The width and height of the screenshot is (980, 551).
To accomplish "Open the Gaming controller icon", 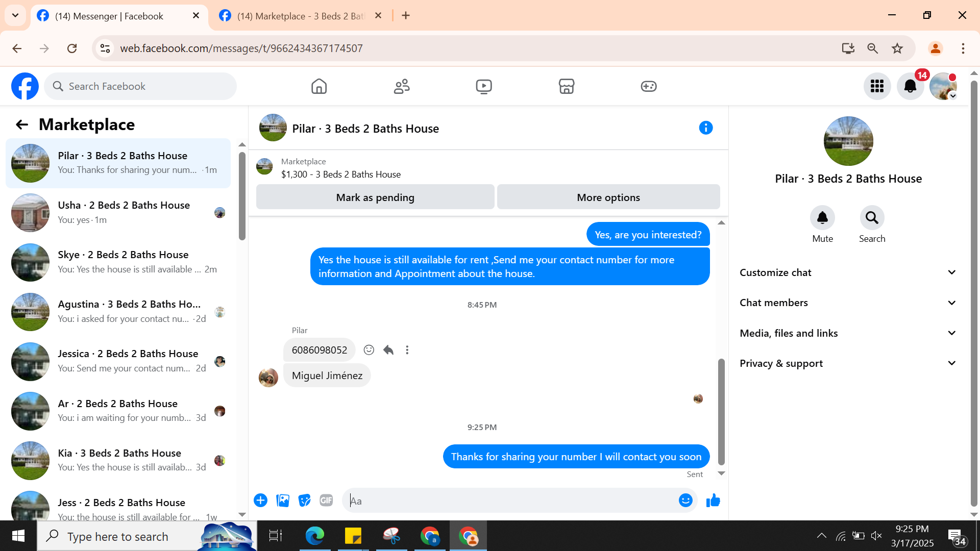I will pos(649,86).
